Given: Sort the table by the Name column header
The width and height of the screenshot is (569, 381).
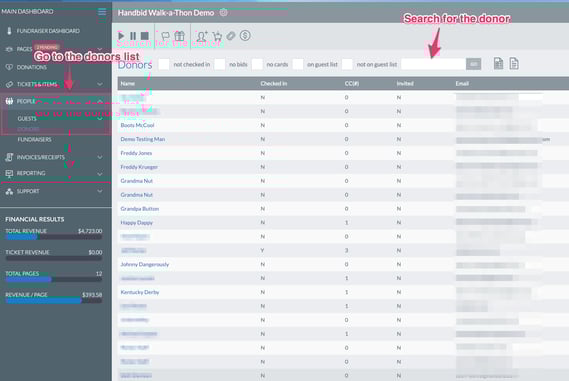Looking at the screenshot, I should (127, 83).
